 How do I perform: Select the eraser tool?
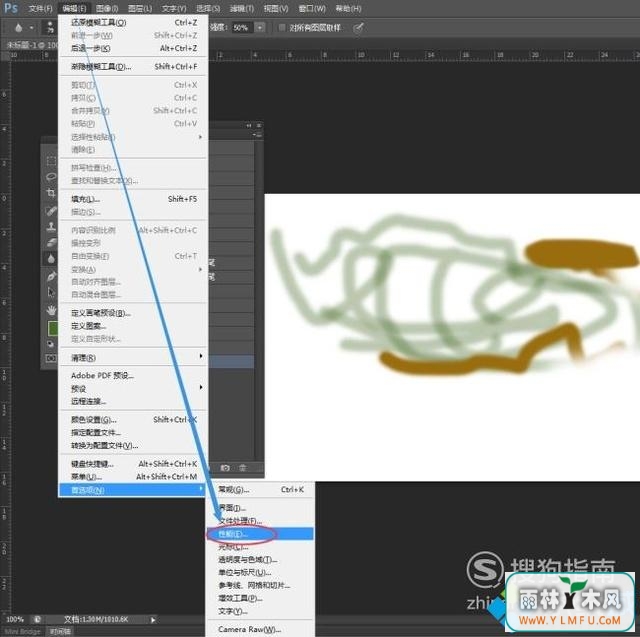(51, 243)
